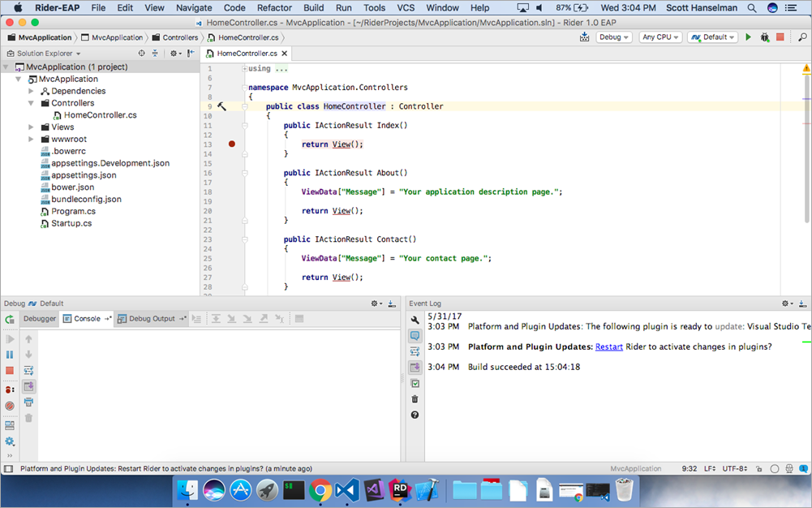The height and width of the screenshot is (508, 812).
Task: Switch to Debugger tab
Action: (x=40, y=318)
